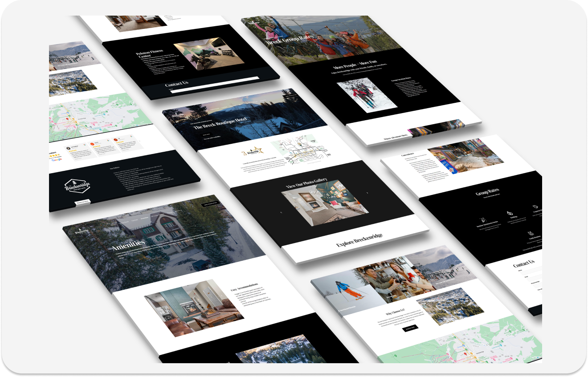The height and width of the screenshot is (377, 588).
Task: Click the 'Amenities' hero title
Action: click(x=128, y=245)
